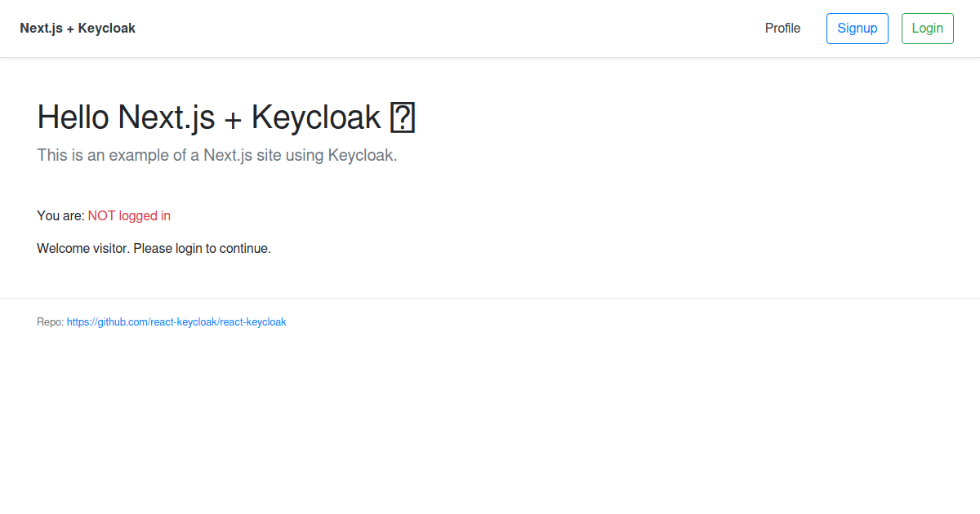Screen dimensions: 980x514
Task: Select Login from the top-right navbar
Action: pos(927,28)
